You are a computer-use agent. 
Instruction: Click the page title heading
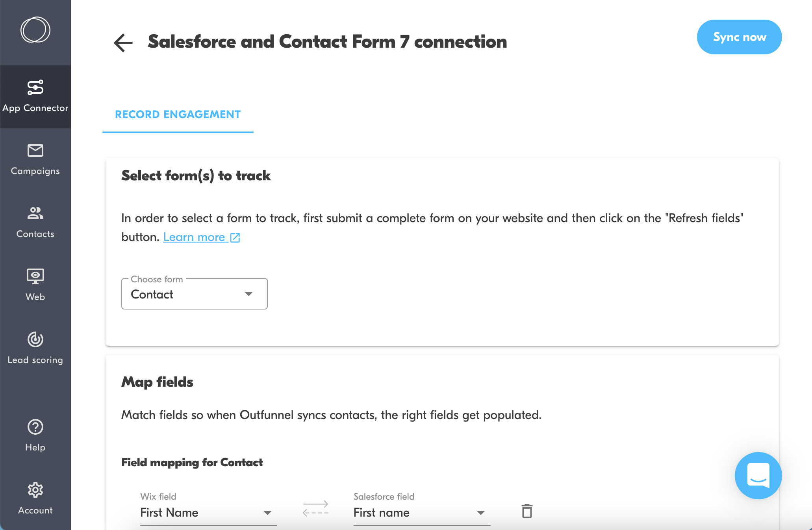tap(327, 42)
